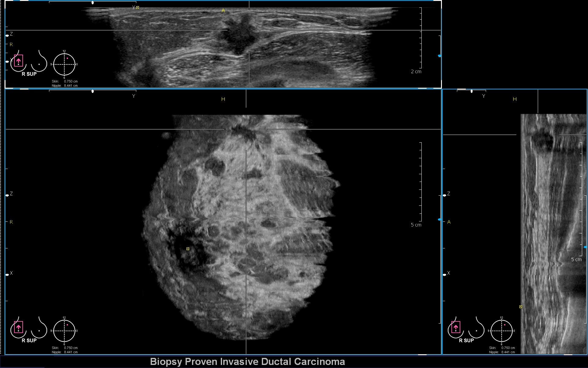This screenshot has height=368, width=588.
Task: Click the yellow marker beside Y in top pane
Action: [138, 7]
